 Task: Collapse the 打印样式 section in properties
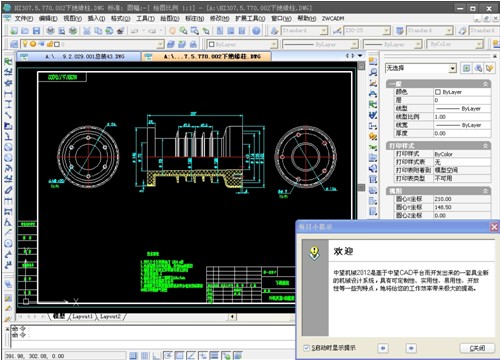pyautogui.click(x=485, y=146)
